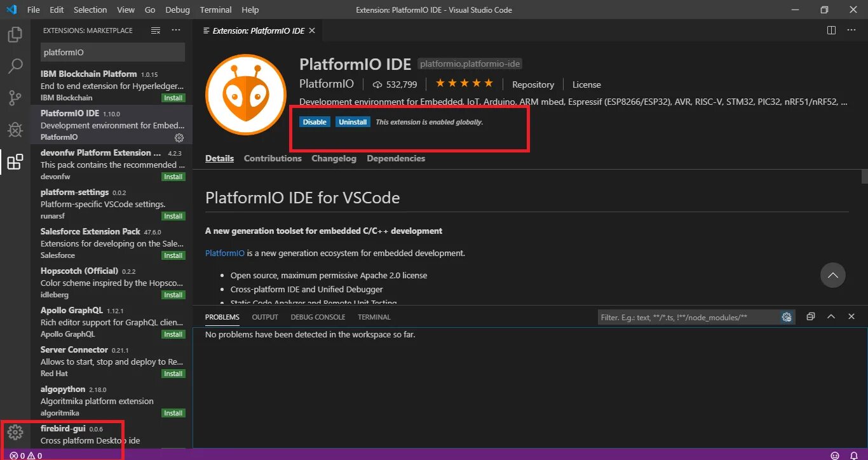868x460 pixels.
Task: Open the editor More Actions ellipsis menu
Action: (851, 30)
